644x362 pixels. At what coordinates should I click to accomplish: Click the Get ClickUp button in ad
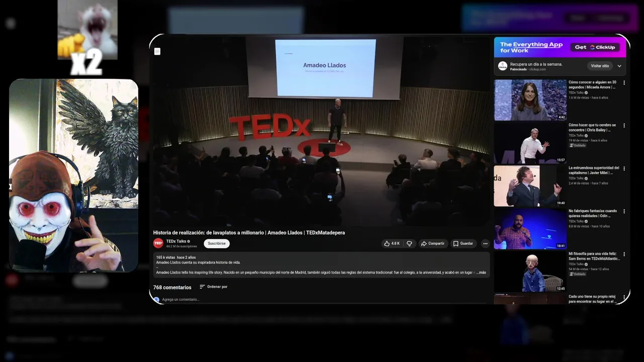pos(595,47)
